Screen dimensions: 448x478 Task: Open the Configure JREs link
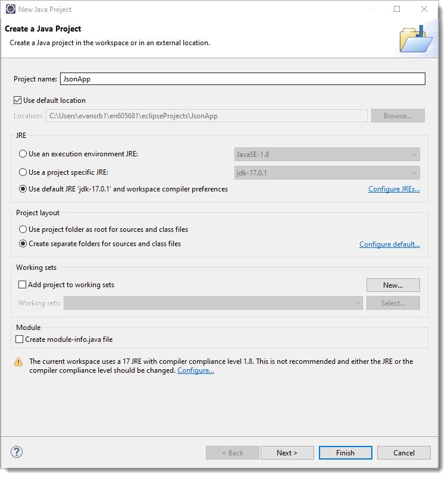click(394, 189)
